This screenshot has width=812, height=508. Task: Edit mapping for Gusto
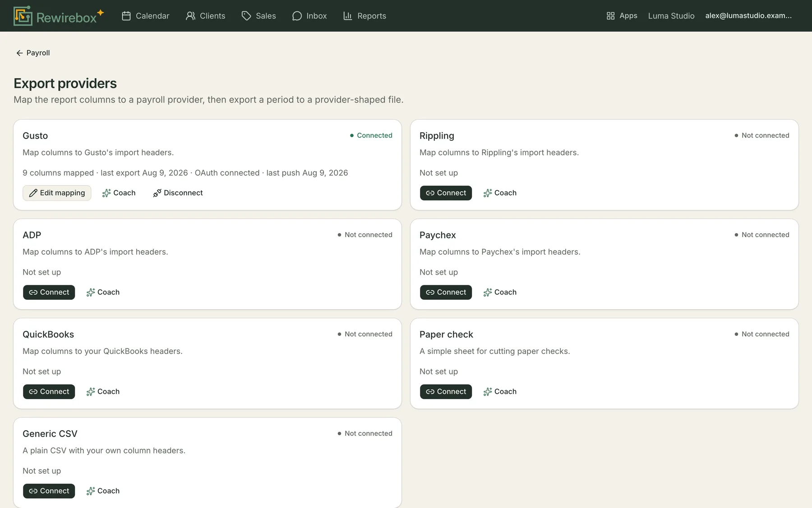pos(57,193)
